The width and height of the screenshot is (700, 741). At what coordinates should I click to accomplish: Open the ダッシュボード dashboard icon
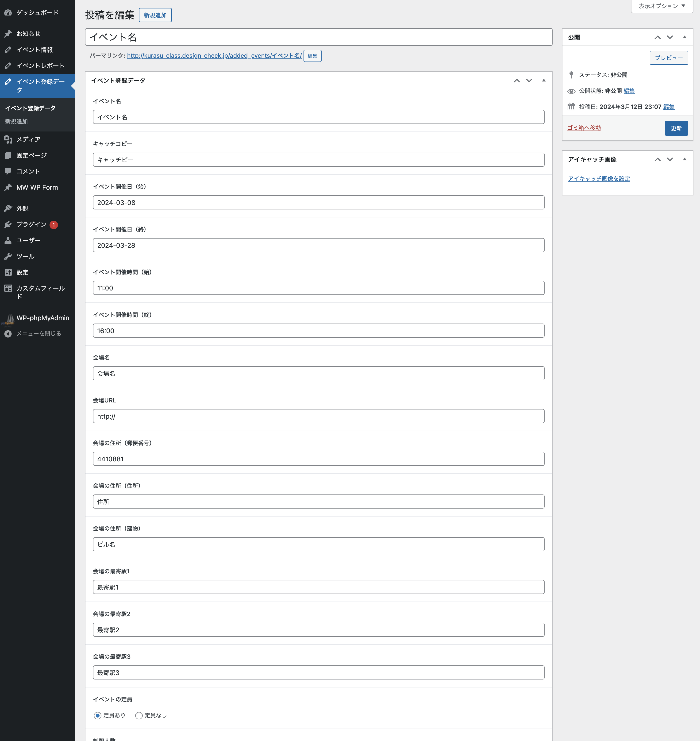8,13
